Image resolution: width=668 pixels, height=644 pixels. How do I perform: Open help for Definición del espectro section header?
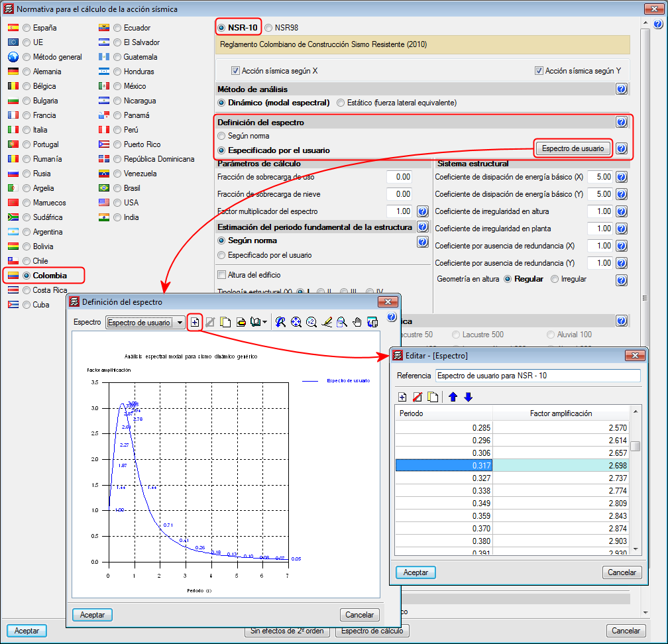tap(622, 122)
